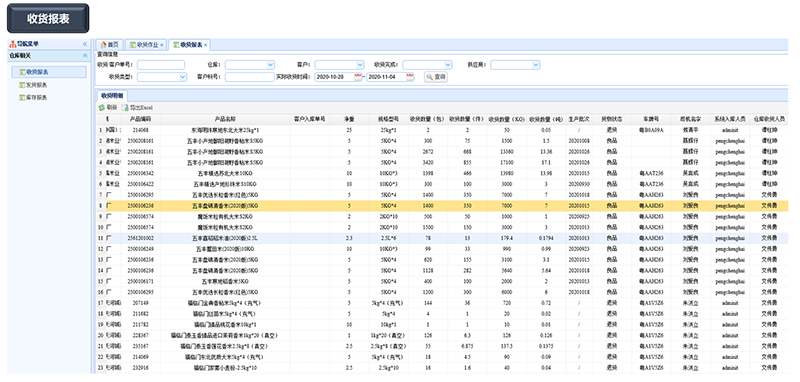Click the 车牌号 column header
This screenshot has height=382, width=800.
pyautogui.click(x=651, y=119)
